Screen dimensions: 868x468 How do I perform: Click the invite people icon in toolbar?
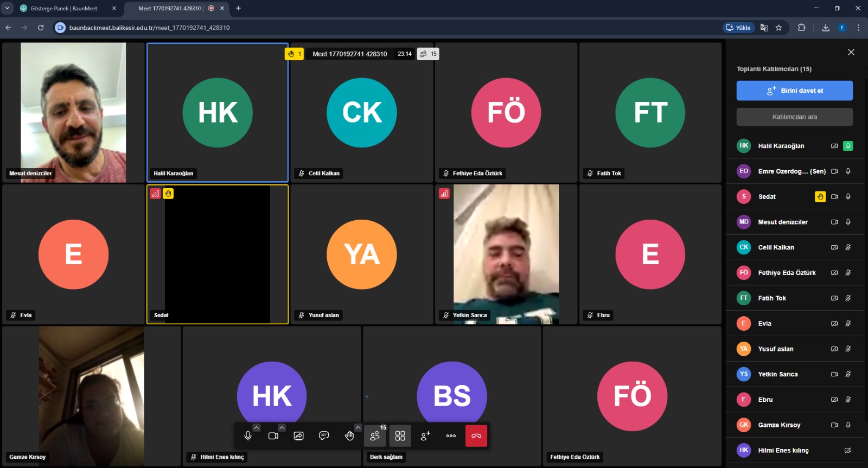click(x=425, y=435)
